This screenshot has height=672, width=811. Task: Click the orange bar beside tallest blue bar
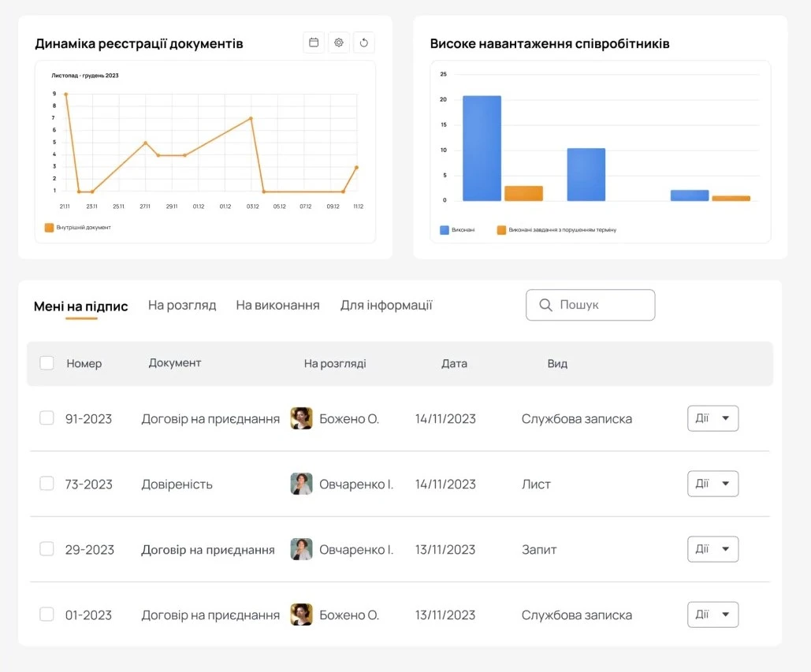tap(523, 193)
